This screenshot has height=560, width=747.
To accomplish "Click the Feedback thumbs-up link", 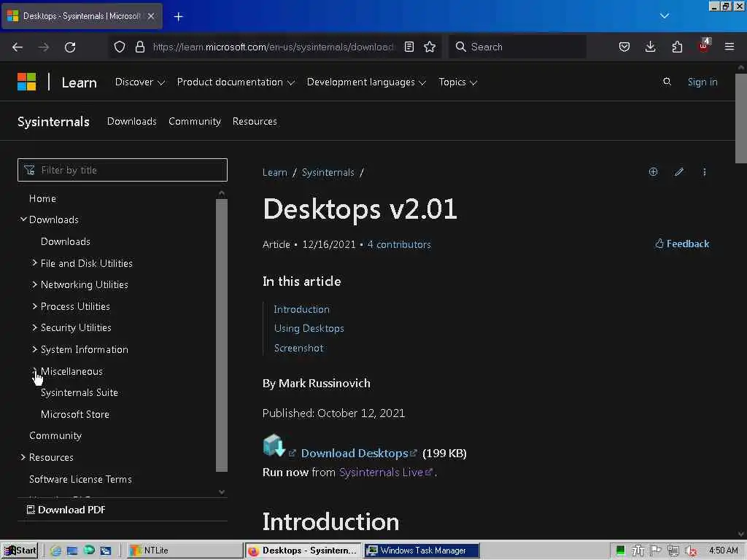I will point(682,244).
